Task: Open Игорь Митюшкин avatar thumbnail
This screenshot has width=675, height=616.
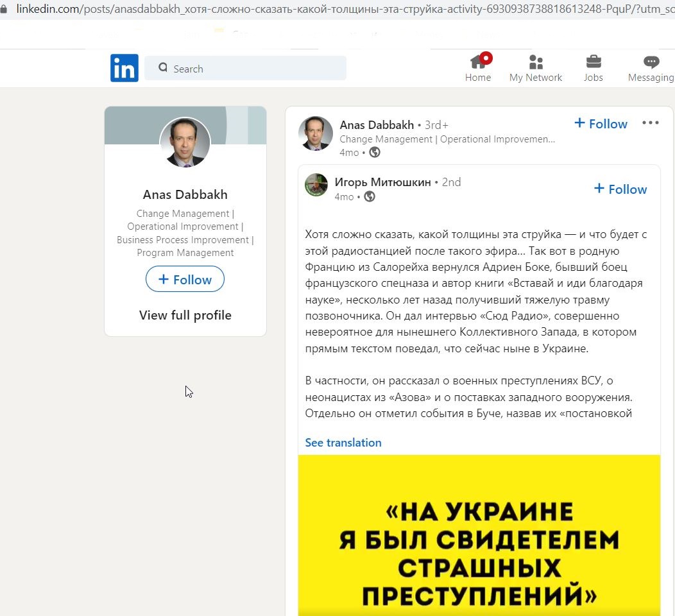Action: coord(316,185)
